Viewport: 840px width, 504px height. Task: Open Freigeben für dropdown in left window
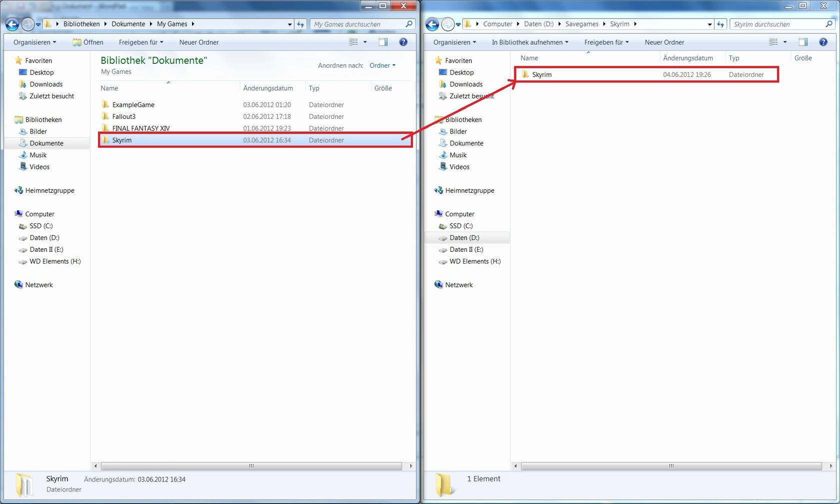[x=140, y=42]
